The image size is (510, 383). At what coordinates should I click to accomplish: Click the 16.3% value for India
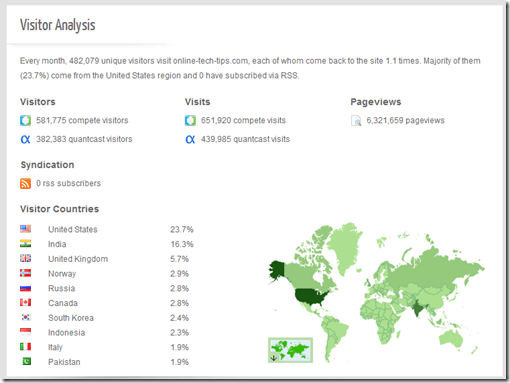click(182, 244)
